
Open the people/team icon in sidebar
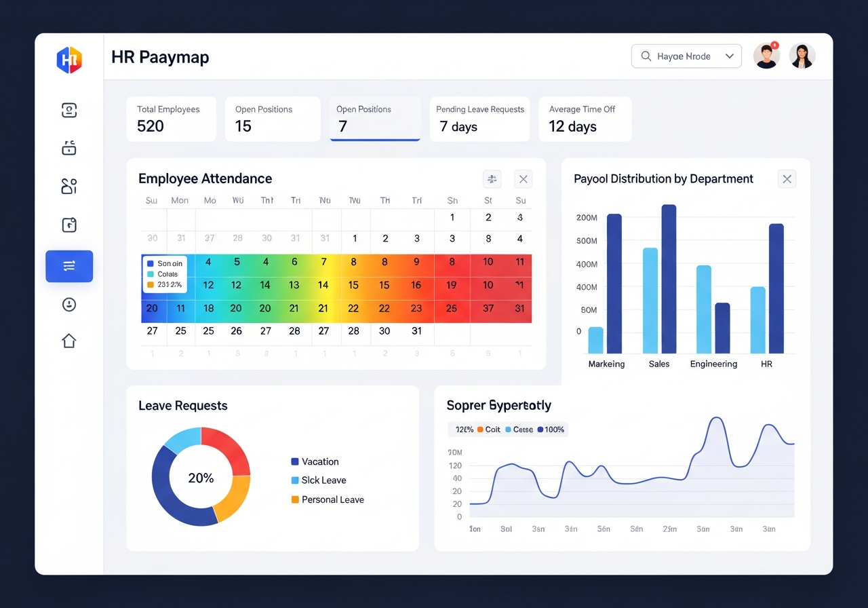click(69, 187)
